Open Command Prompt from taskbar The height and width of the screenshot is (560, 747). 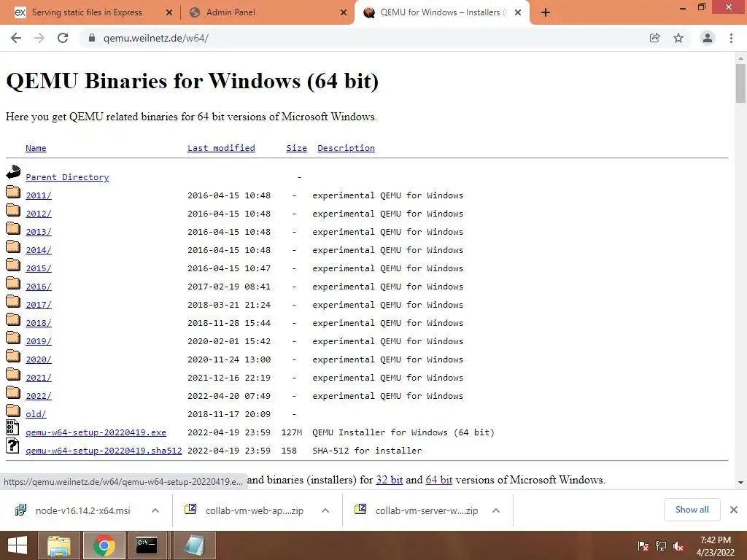[x=146, y=545]
